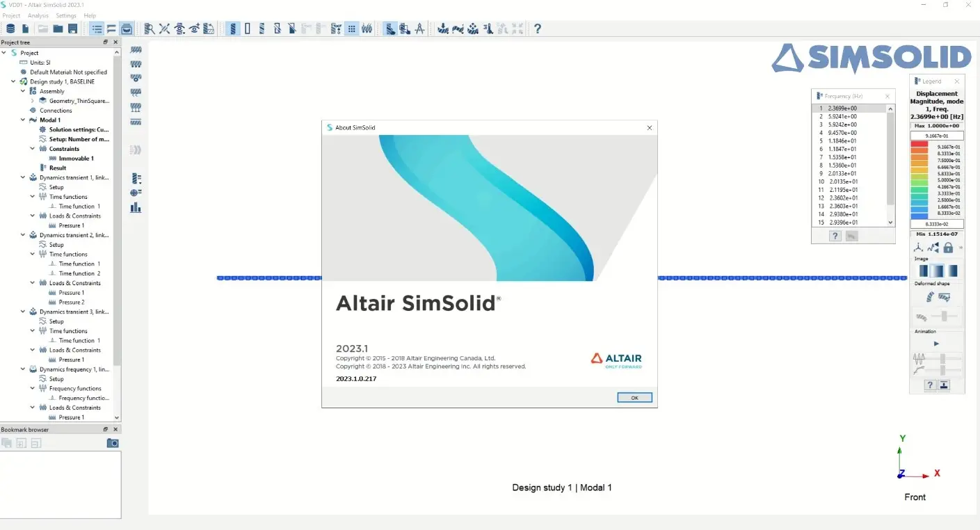Image resolution: width=980 pixels, height=530 pixels.
Task: Select Default Material: Not specified in the tree
Action: coord(68,72)
